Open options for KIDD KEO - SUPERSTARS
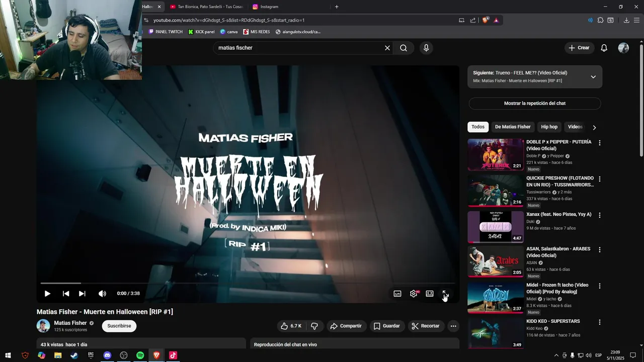Image resolution: width=644 pixels, height=362 pixels. 599,322
